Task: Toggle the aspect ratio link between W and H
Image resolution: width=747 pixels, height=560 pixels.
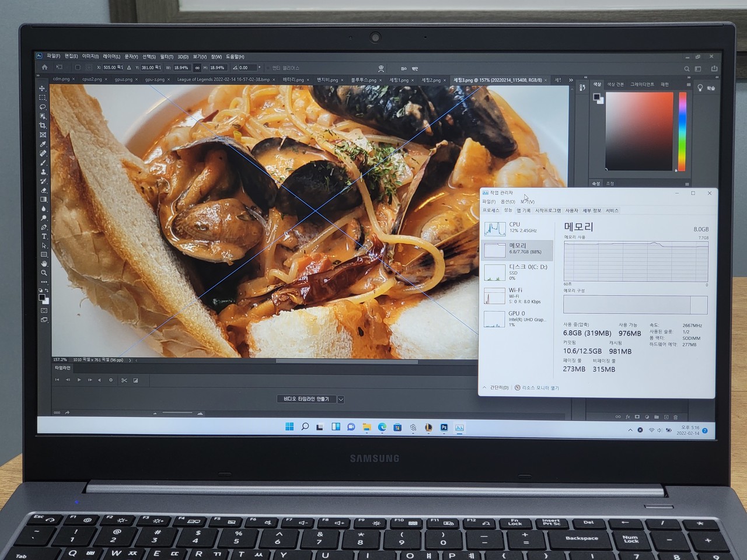Action: tap(197, 68)
